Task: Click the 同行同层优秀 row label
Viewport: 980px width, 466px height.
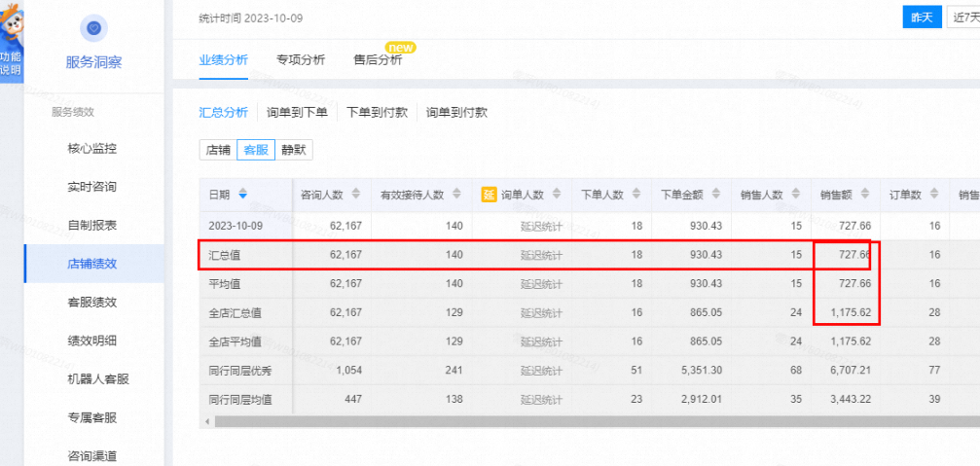Action: [x=240, y=371]
